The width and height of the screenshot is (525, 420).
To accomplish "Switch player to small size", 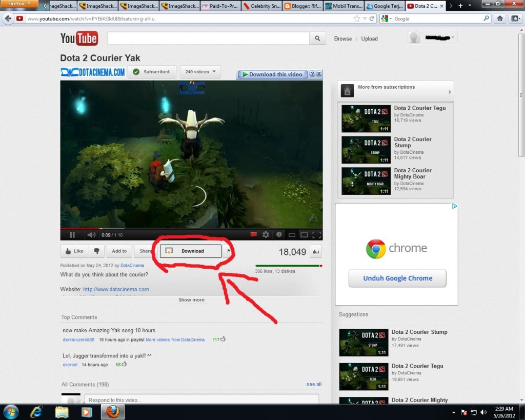I will [292, 235].
